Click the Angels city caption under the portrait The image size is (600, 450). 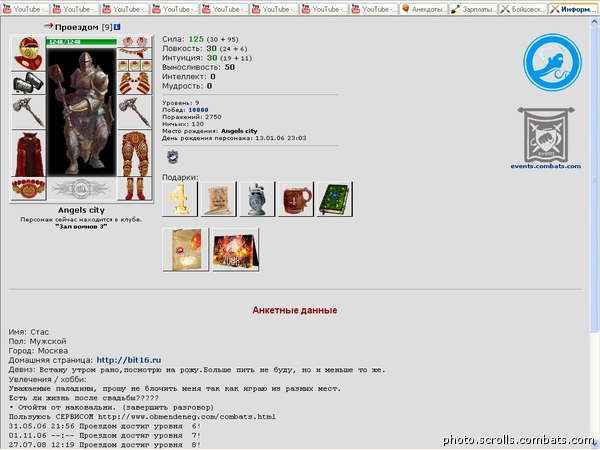coord(81,210)
